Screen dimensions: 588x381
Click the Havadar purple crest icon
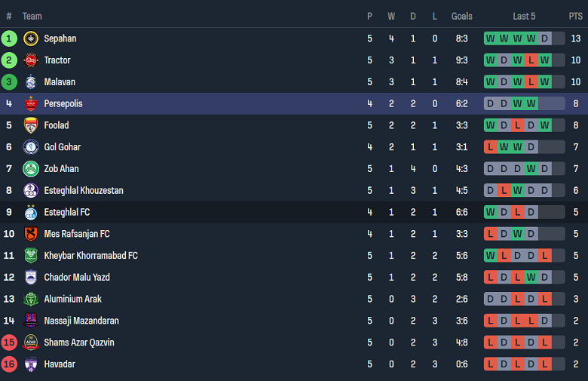click(31, 364)
